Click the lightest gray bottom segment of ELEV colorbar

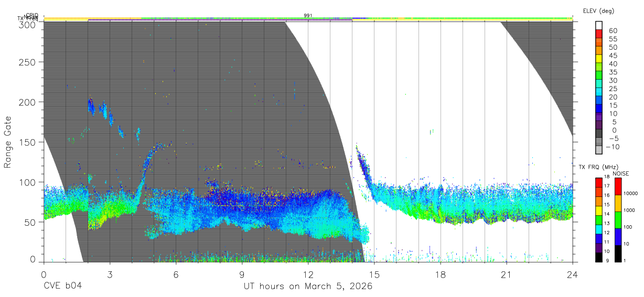599,149
